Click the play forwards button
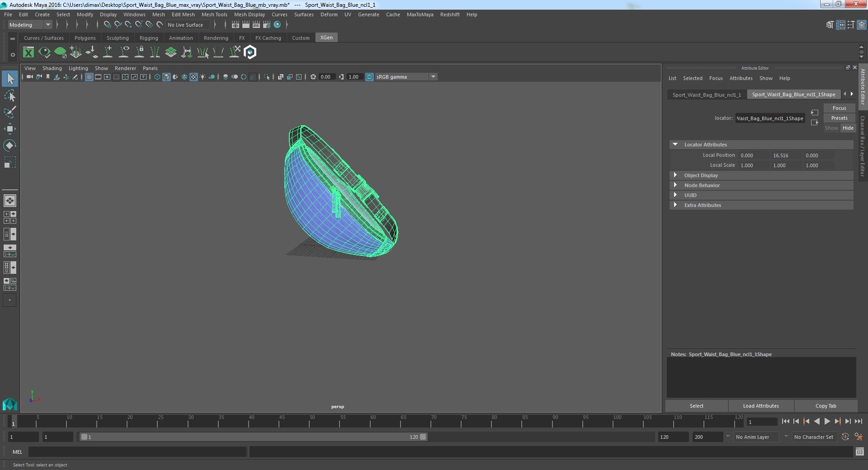The width and height of the screenshot is (868, 470). (827, 421)
